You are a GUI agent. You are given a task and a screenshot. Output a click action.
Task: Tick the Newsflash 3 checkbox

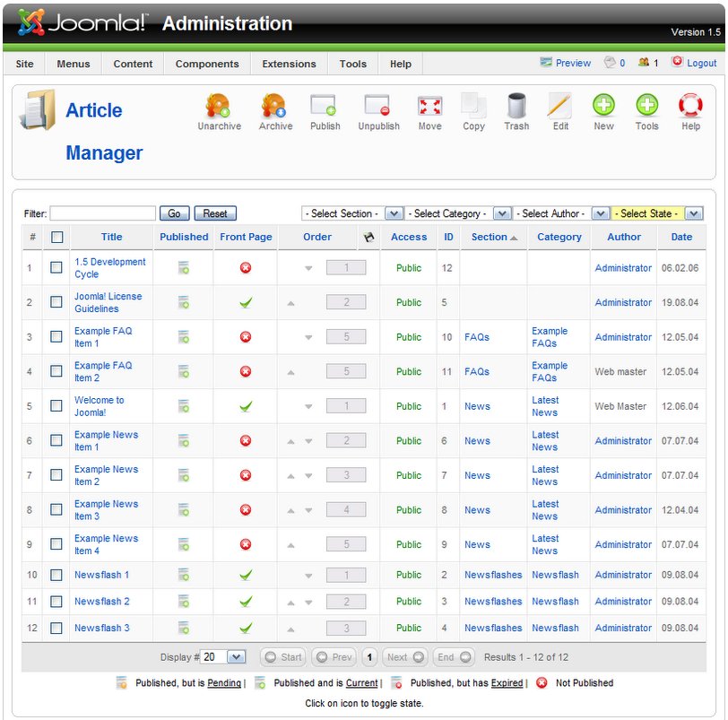point(56,628)
